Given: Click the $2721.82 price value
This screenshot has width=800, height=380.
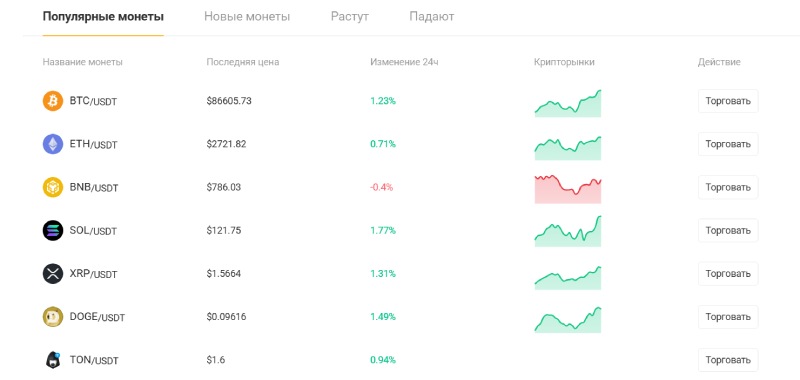Looking at the screenshot, I should point(226,144).
